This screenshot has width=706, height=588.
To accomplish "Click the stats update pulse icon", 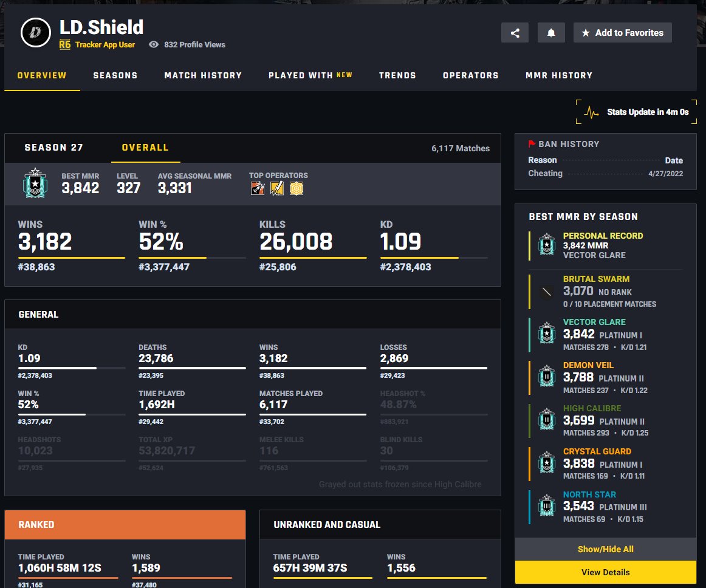I will click(591, 112).
